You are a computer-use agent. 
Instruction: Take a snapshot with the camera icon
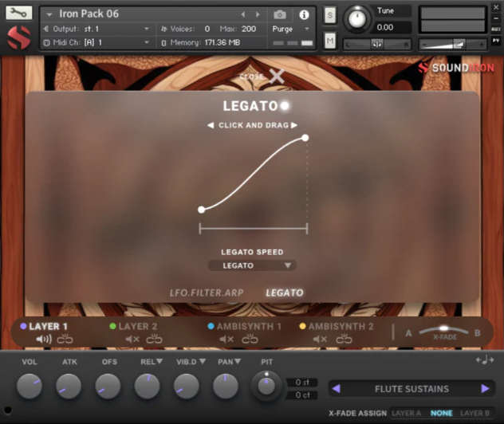coord(280,14)
